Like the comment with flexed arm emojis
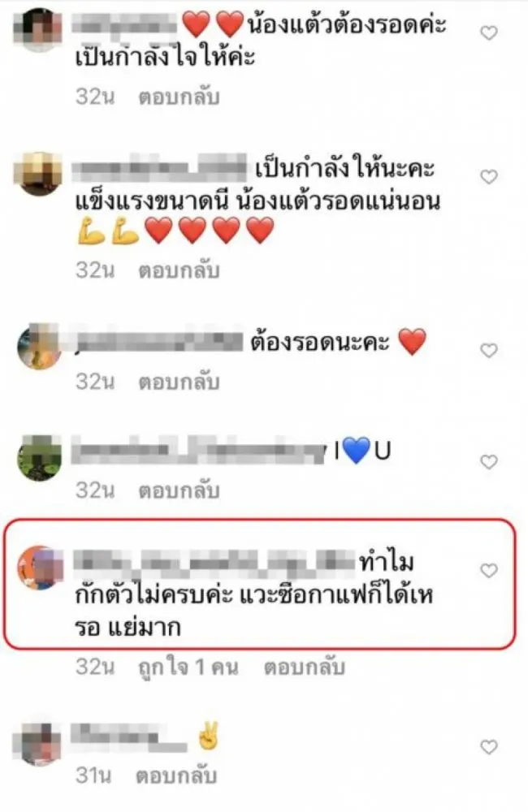528x812 pixels. (489, 176)
